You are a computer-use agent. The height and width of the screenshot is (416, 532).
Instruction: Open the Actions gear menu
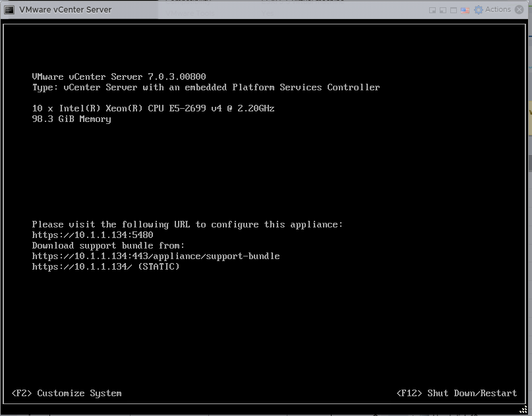coord(492,9)
